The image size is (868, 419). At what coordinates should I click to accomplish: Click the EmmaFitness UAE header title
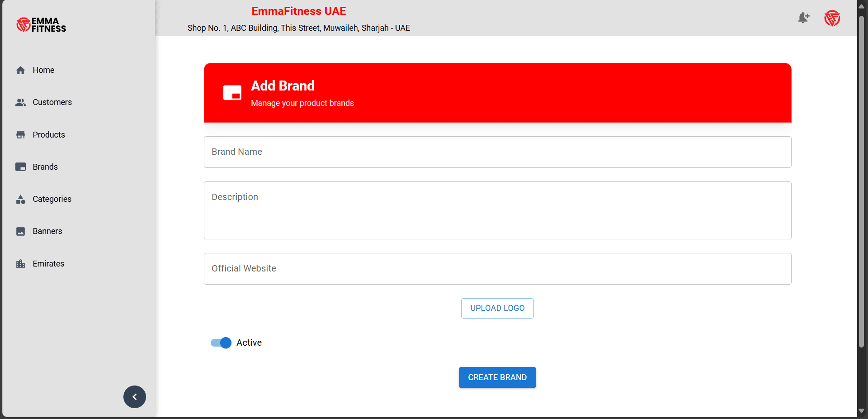(x=299, y=11)
